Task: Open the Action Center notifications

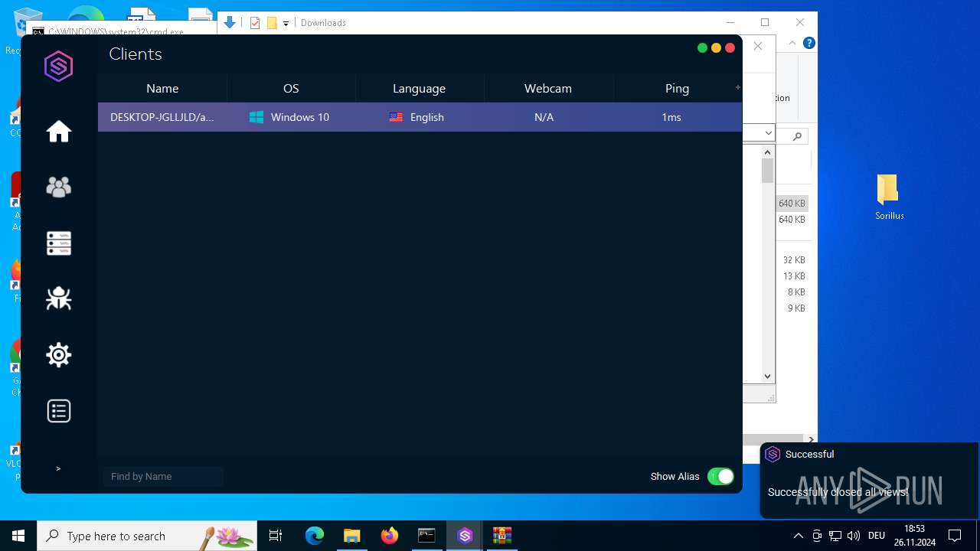Action: (955, 536)
